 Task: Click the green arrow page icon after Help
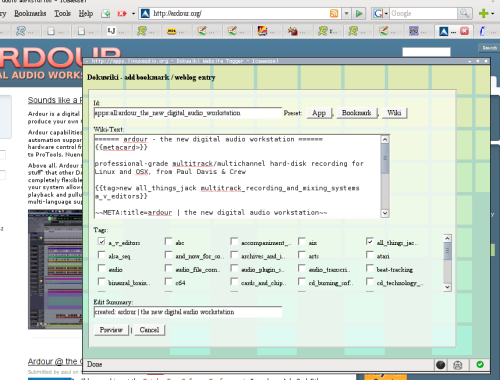[x=106, y=14]
